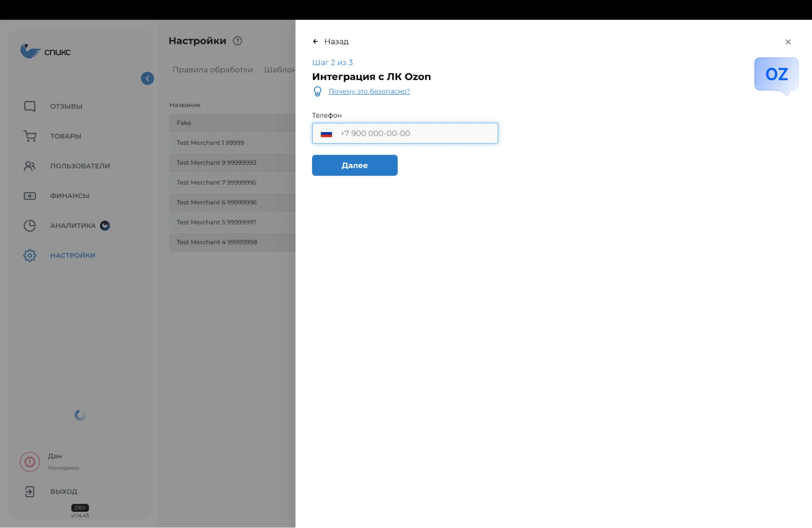Select the НАСТРОЙКИ menu label
The width and height of the screenshot is (812, 528).
[x=73, y=255]
